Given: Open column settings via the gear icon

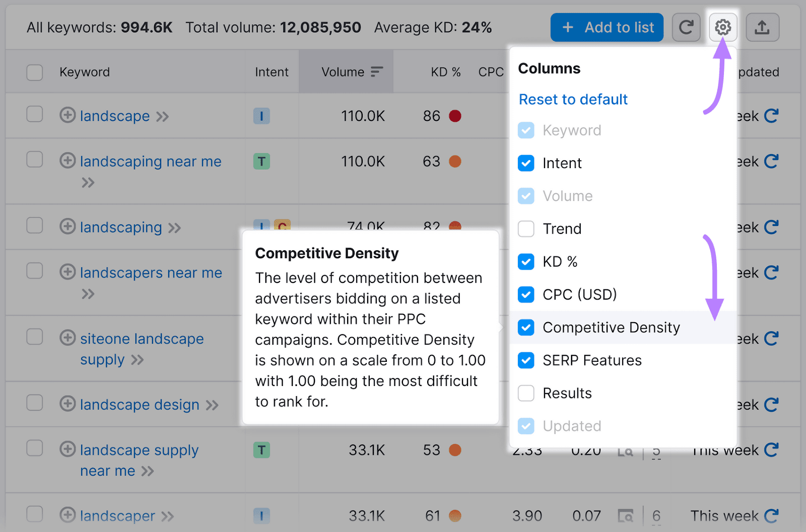Looking at the screenshot, I should (723, 27).
